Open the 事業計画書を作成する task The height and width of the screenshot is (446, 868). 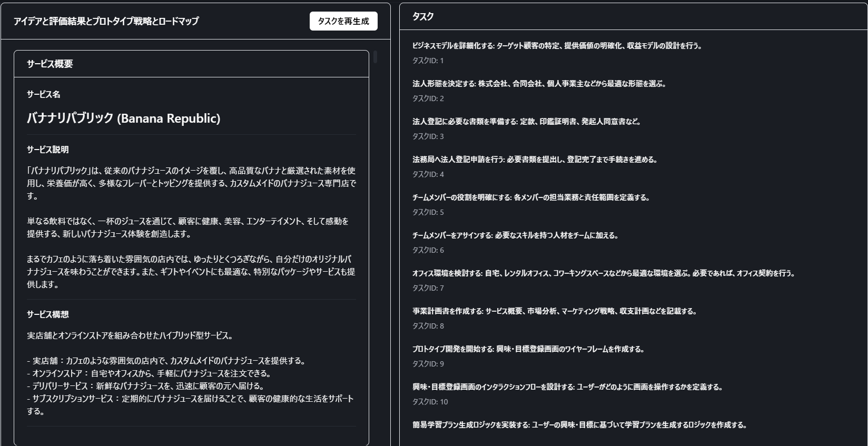tap(555, 311)
